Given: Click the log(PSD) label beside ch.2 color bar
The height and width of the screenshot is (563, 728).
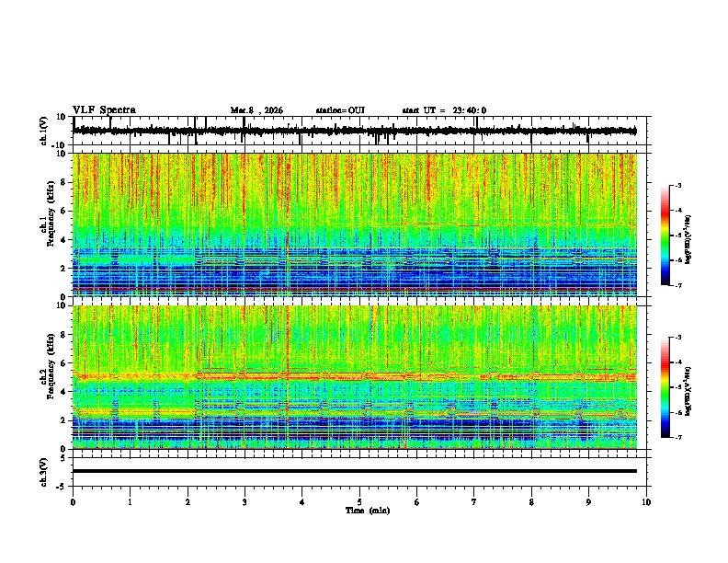Looking at the screenshot, I should pyautogui.click(x=688, y=390).
